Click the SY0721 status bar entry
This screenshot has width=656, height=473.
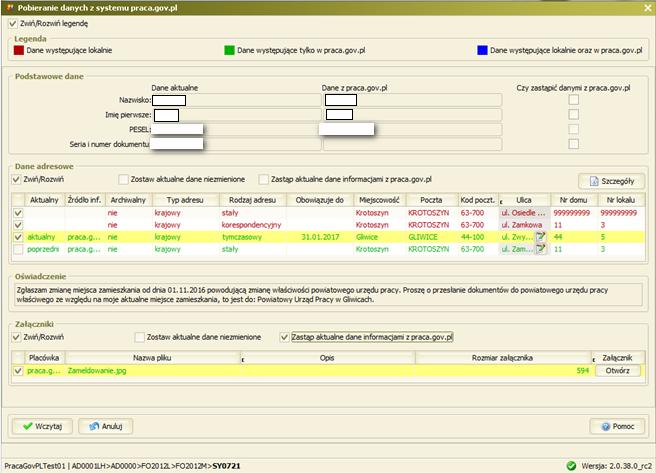pyautogui.click(x=226, y=466)
